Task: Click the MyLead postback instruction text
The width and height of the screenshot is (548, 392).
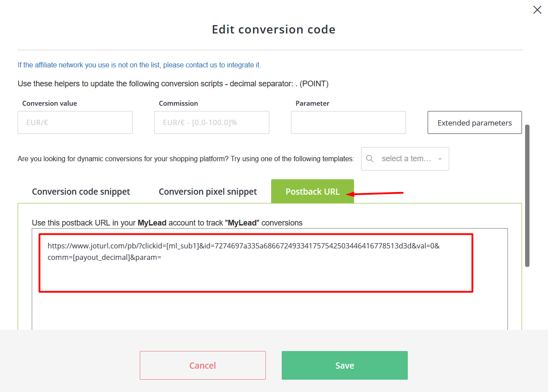Action: [x=167, y=223]
